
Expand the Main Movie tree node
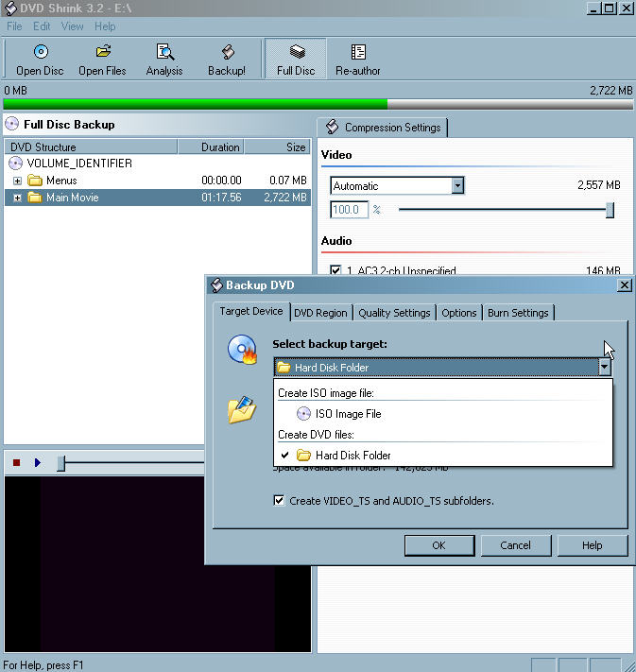click(17, 198)
